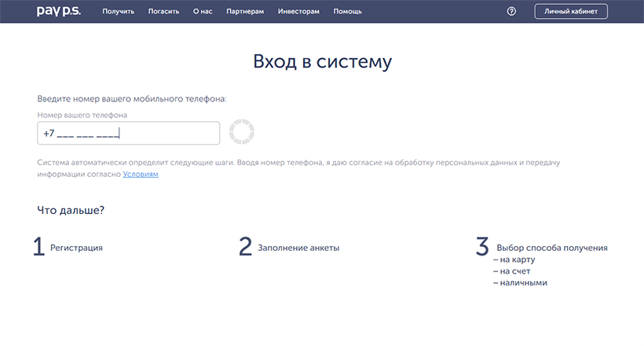
Task: Select Партнерам in the top menu
Action: coord(245,12)
